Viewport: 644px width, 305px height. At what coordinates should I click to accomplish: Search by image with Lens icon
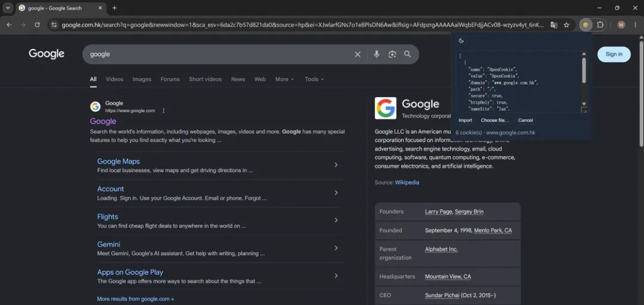coord(392,54)
